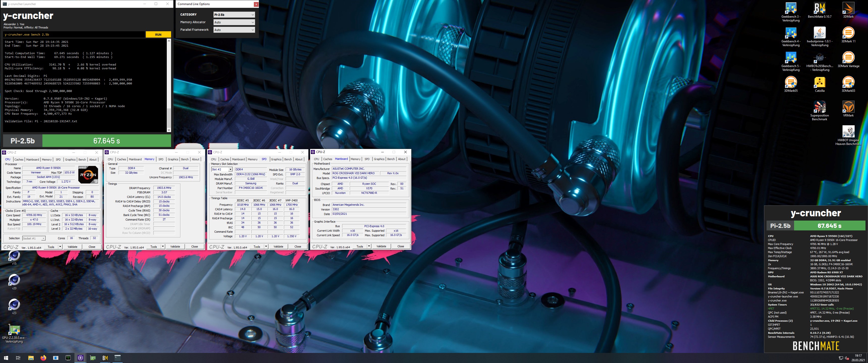
Task: Click the down arrow of the y-cruncher output scrollbar
Action: tap(169, 130)
